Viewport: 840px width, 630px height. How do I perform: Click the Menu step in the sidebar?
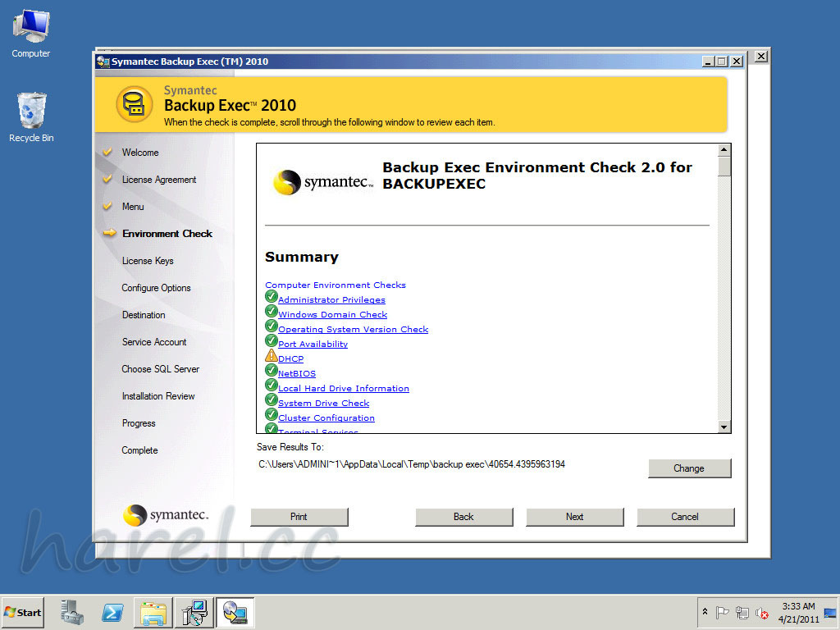click(x=133, y=207)
